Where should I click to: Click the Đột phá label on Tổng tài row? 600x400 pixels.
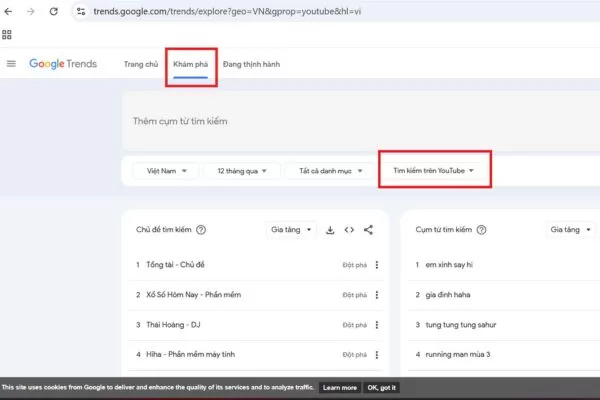355,265
